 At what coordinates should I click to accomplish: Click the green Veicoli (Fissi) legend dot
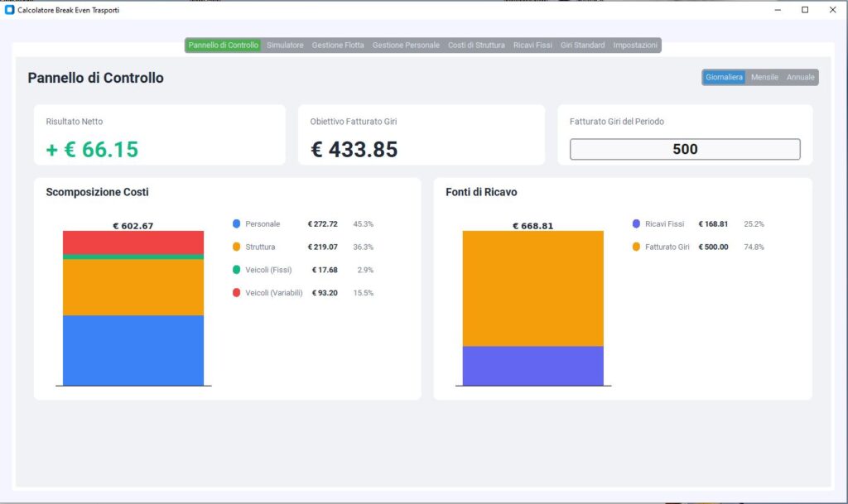pos(237,270)
